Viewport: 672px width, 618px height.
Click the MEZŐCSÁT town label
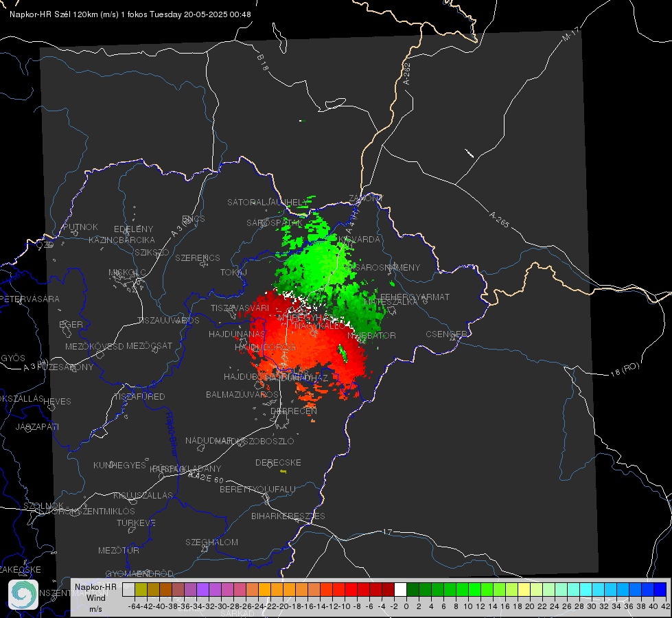click(149, 345)
